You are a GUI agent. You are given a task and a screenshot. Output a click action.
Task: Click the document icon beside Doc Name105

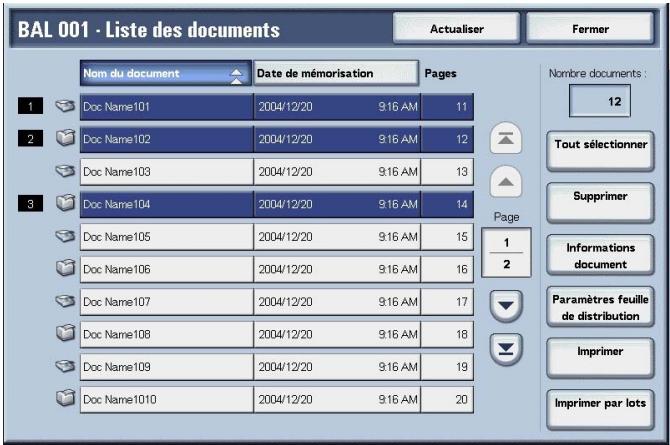(x=65, y=236)
